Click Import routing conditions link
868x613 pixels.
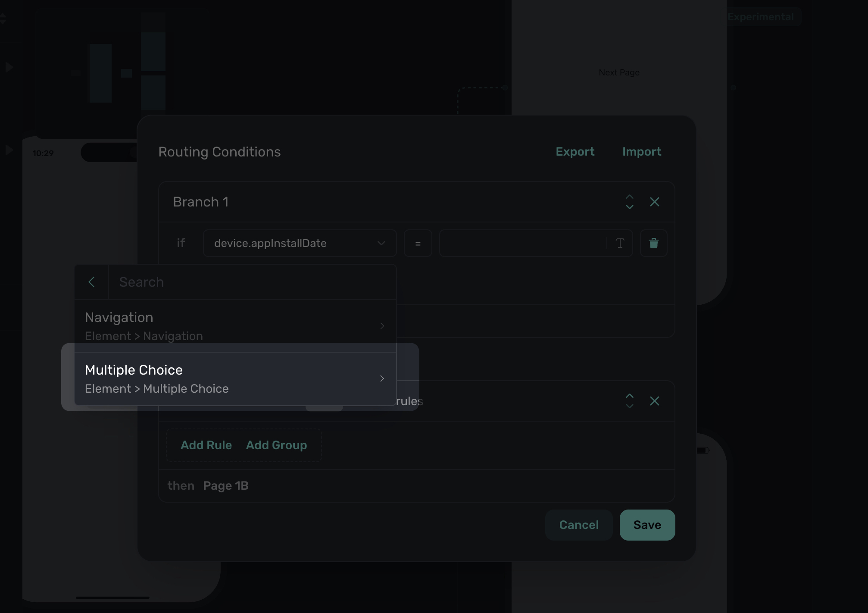(x=641, y=152)
